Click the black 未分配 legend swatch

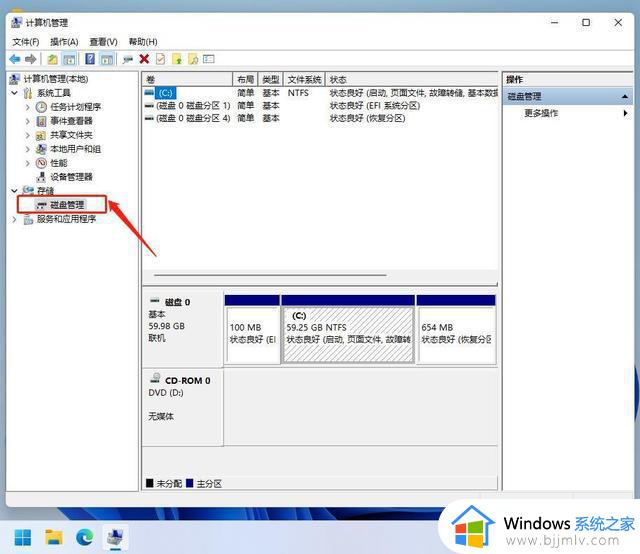(150, 483)
